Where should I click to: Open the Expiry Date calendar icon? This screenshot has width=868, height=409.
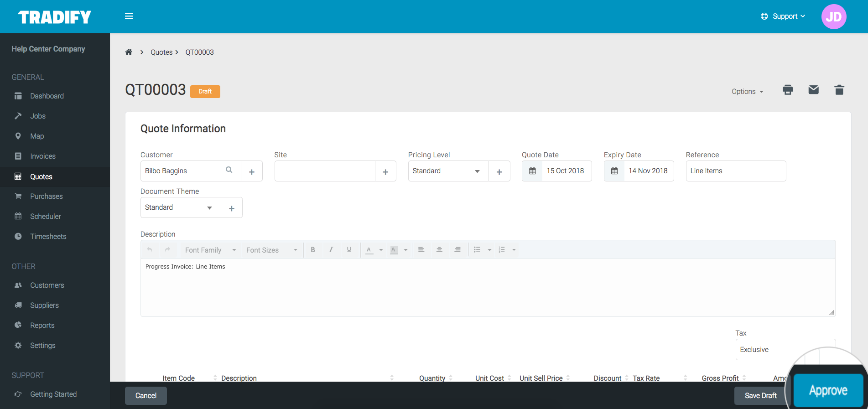(614, 171)
